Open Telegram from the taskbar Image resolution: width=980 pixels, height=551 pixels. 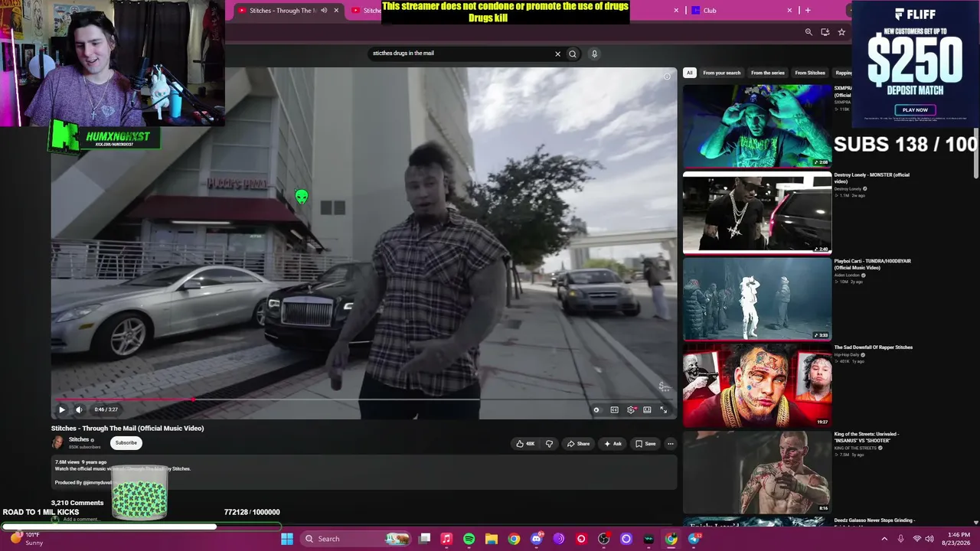click(694, 539)
